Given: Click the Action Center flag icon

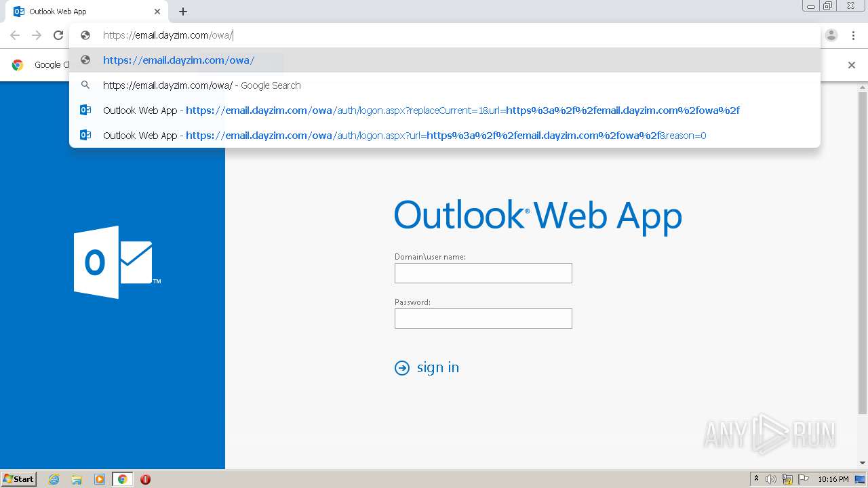Looking at the screenshot, I should point(804,479).
